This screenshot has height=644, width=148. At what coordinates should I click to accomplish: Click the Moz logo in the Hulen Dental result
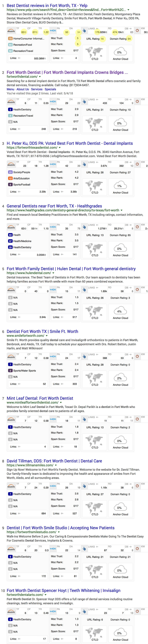click(53, 290)
